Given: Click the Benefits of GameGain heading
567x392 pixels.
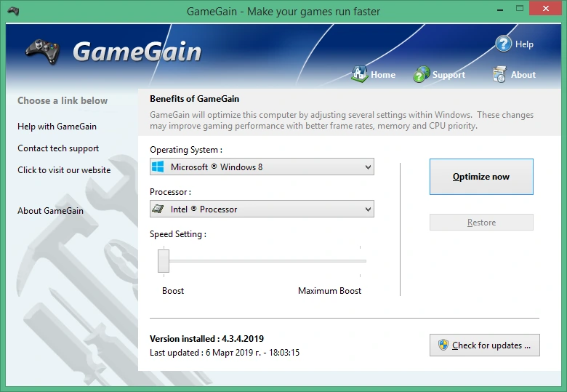Looking at the screenshot, I should click(194, 99).
